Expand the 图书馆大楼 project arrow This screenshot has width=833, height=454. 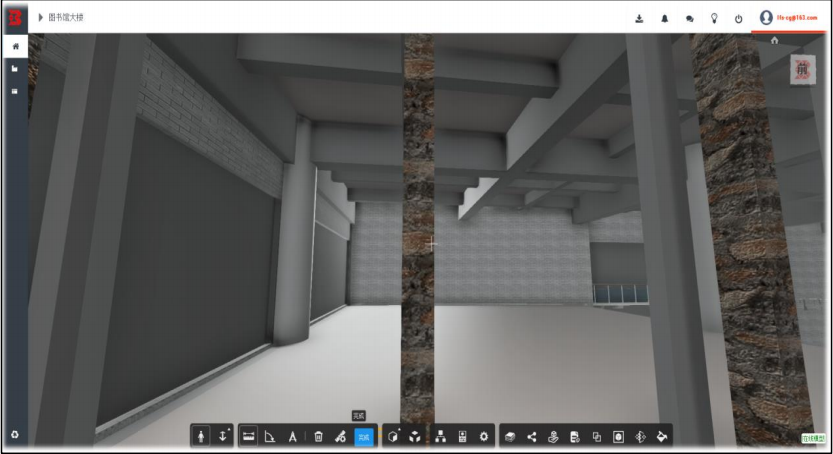pos(40,18)
